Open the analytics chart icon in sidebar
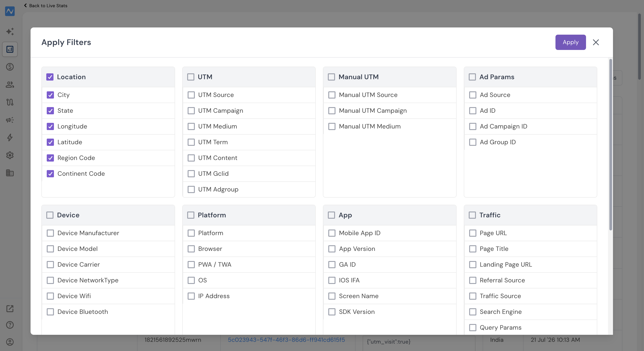This screenshot has height=351, width=644. click(10, 49)
